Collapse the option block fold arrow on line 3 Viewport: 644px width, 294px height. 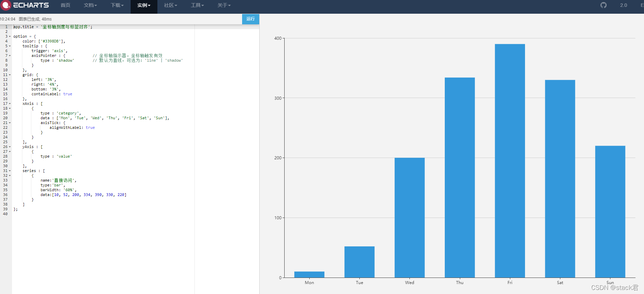pyautogui.click(x=10, y=37)
